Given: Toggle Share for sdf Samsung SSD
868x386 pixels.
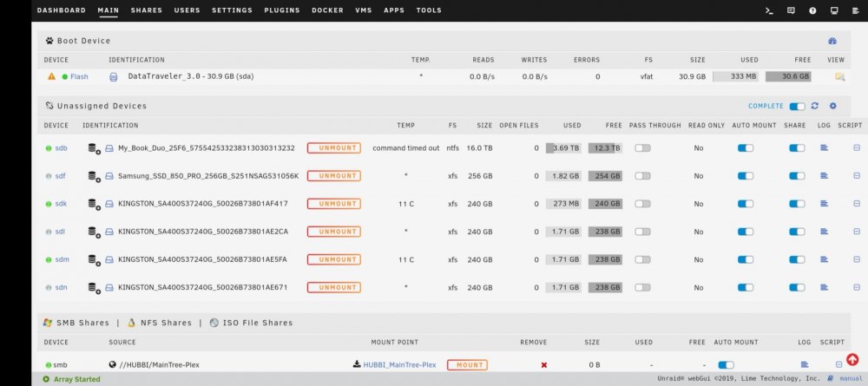Looking at the screenshot, I should [x=797, y=176].
